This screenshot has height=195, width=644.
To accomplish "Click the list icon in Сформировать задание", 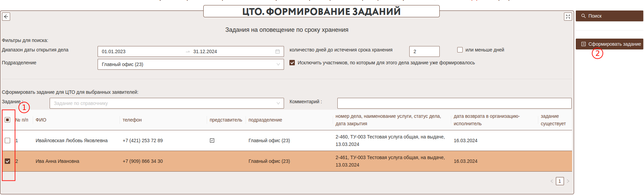I will tap(583, 44).
